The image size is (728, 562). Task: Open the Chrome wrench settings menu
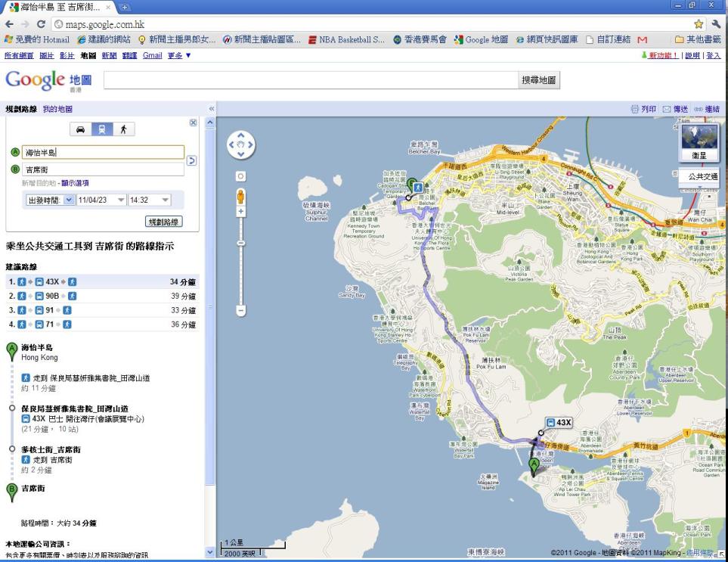715,24
